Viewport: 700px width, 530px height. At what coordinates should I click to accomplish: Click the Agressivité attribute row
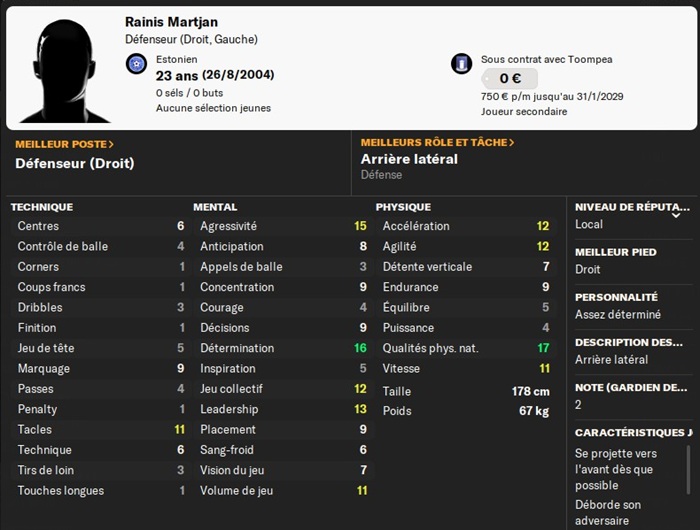tap(283, 226)
